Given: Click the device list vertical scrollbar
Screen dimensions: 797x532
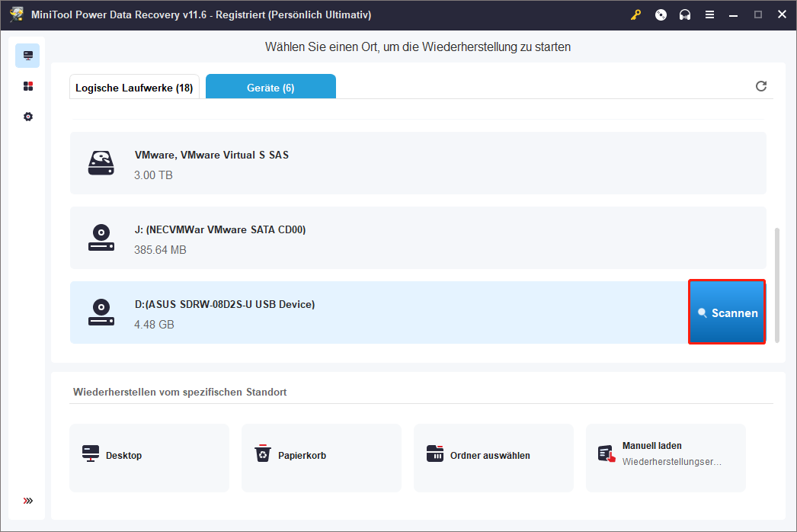Looking at the screenshot, I should [x=777, y=284].
